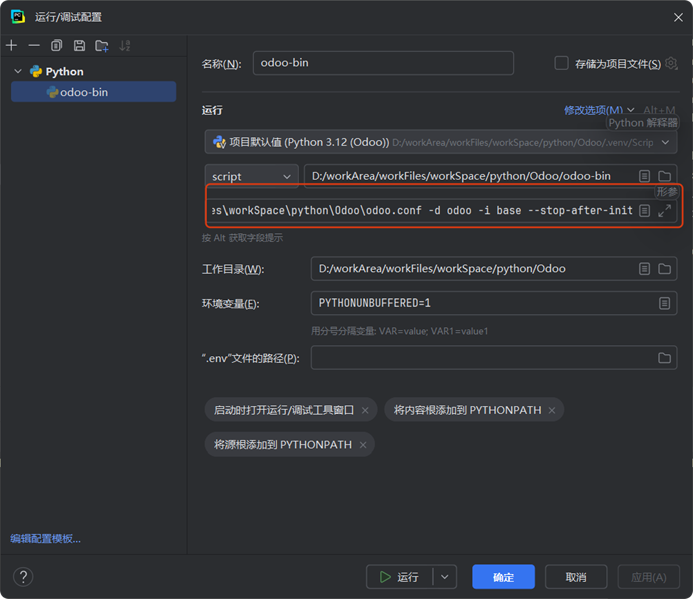Remove add source roots to PYTHONPATH option
This screenshot has height=599, width=693.
pos(363,445)
